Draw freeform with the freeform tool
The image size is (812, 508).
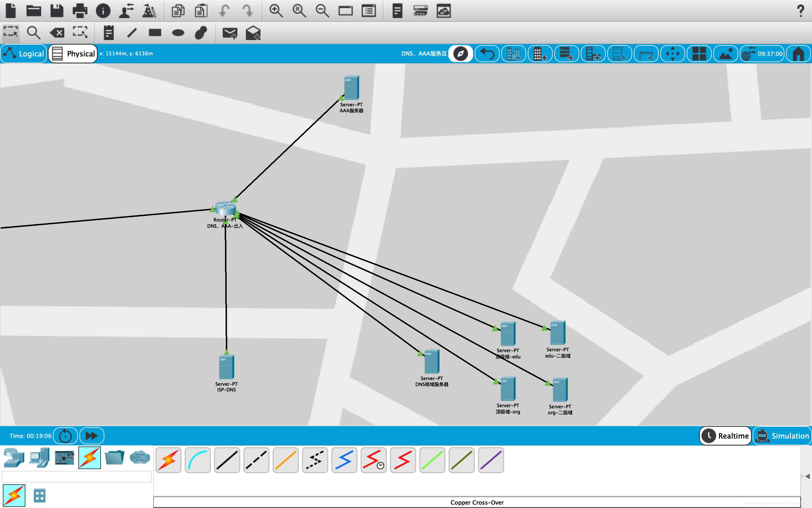[x=201, y=32]
